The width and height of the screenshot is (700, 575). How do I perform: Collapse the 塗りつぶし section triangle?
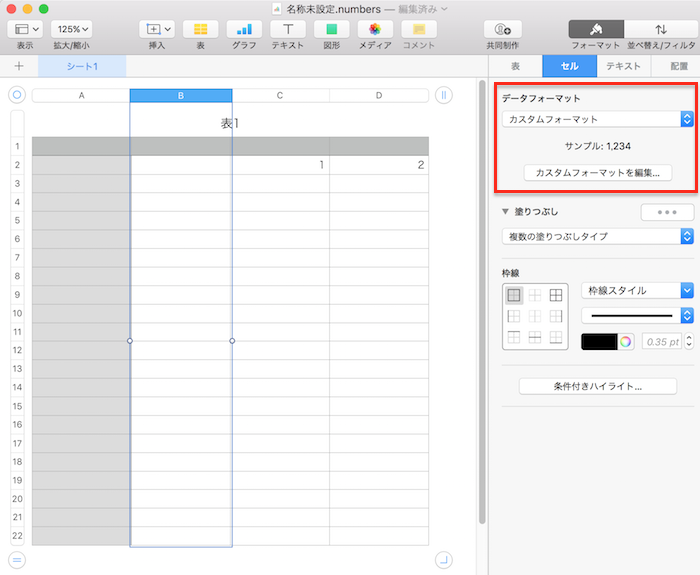[x=506, y=212]
